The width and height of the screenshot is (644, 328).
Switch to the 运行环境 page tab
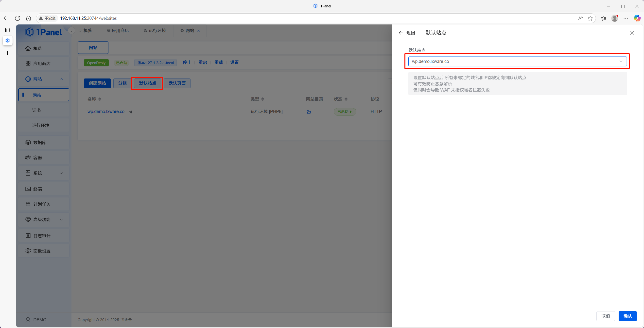click(155, 31)
